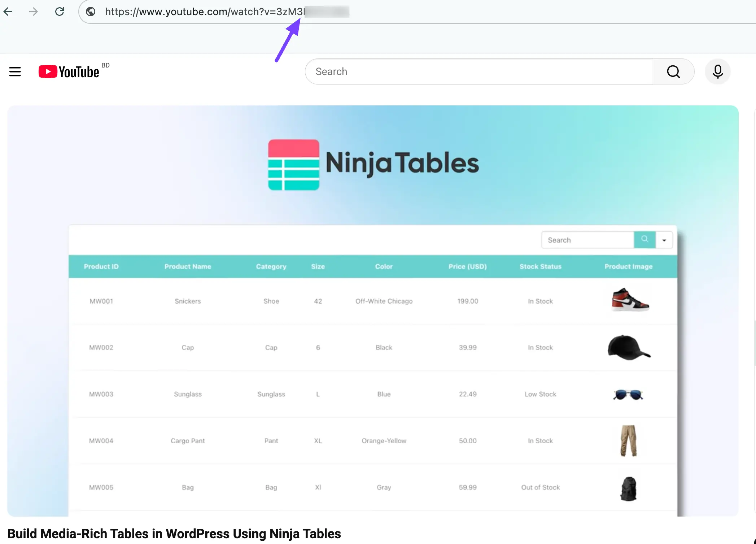Screen dimensions: 756x544
Task: Click inside the YouTube search field
Action: [478, 71]
